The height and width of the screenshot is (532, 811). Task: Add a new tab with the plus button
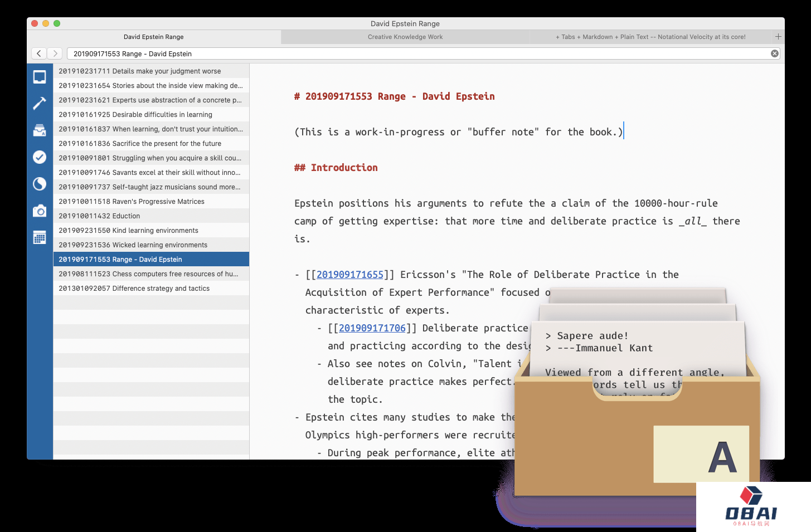point(778,37)
